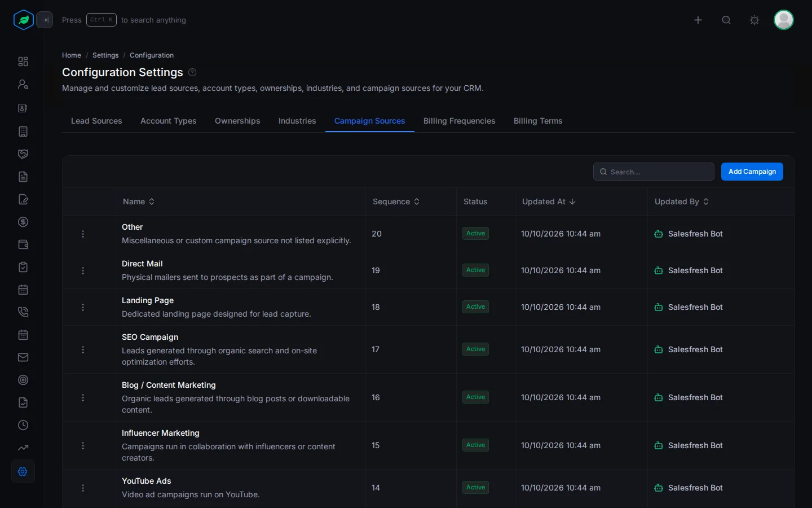Toggle the light/dark theme sun icon

point(754,20)
